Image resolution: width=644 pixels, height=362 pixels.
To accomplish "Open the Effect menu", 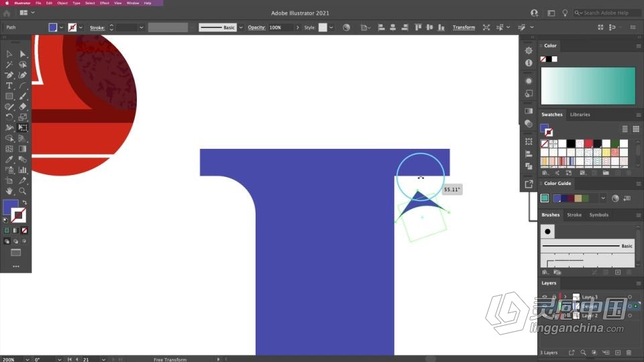I will point(105,3).
